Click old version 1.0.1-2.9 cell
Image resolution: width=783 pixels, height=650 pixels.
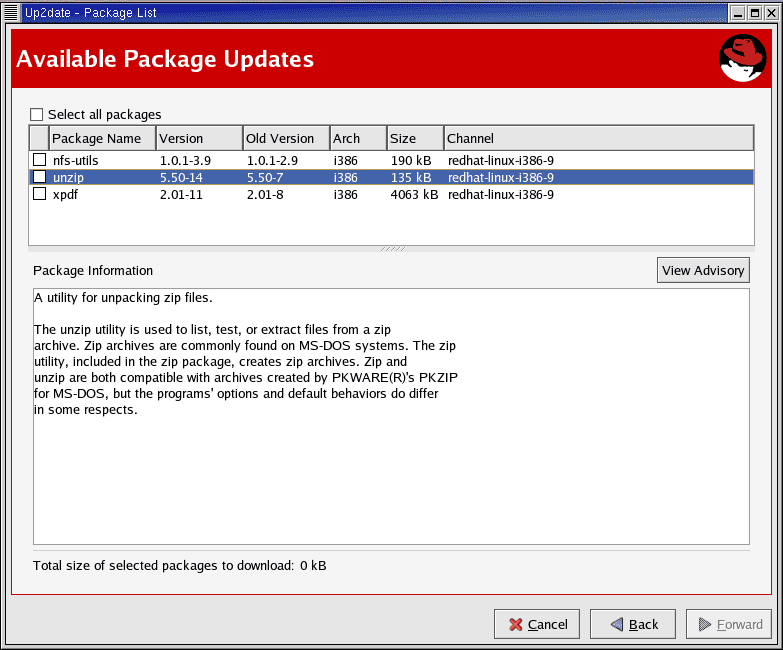272,160
